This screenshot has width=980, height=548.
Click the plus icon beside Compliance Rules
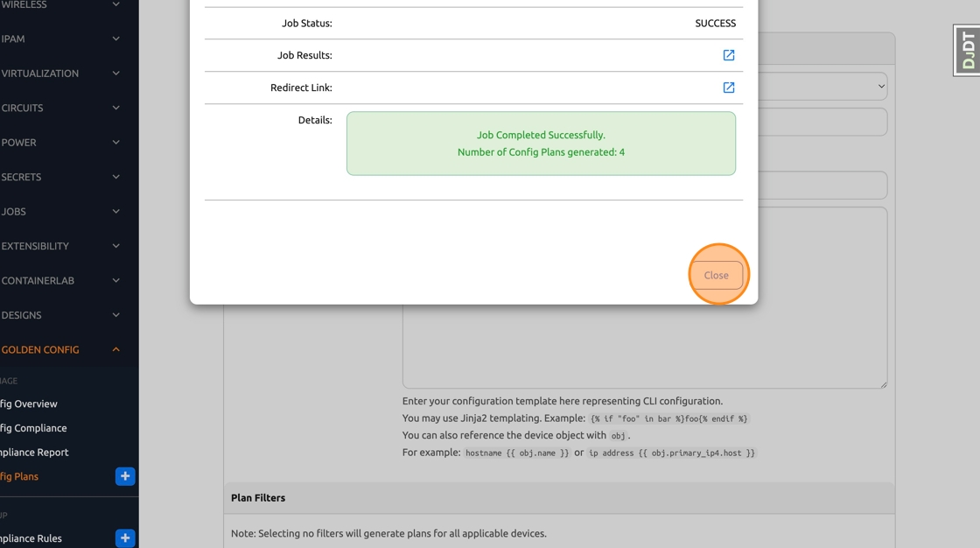click(125, 537)
